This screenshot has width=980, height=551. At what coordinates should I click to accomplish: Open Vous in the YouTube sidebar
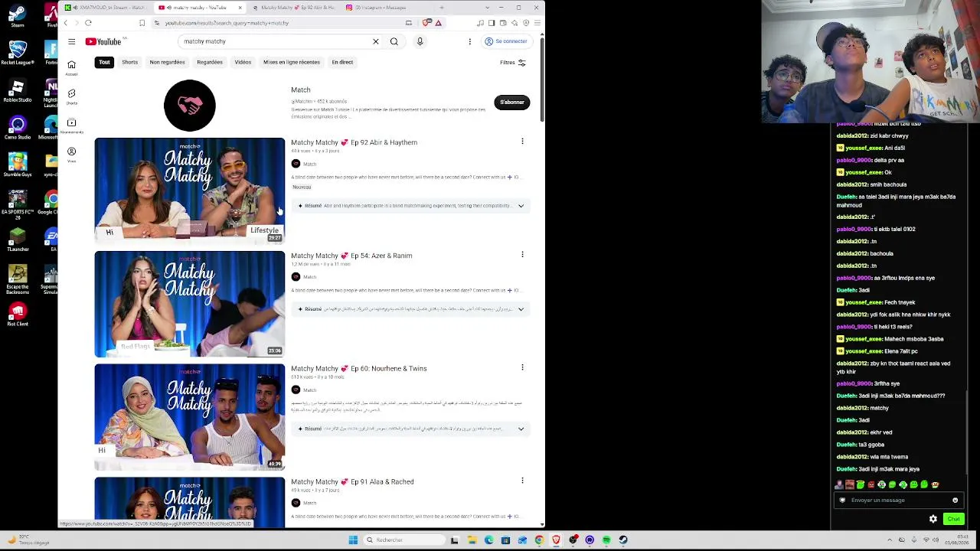[x=71, y=155]
